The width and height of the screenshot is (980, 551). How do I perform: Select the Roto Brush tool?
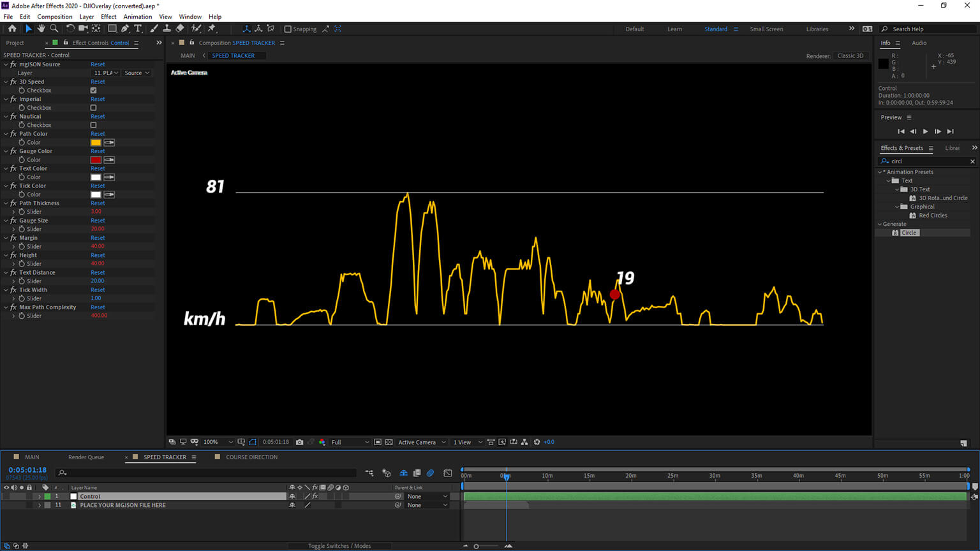196,29
